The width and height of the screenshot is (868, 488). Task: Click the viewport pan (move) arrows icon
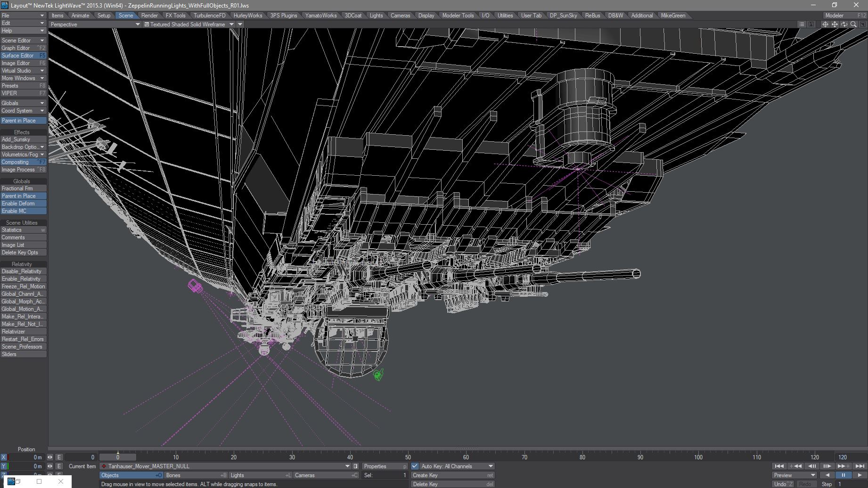(x=835, y=24)
